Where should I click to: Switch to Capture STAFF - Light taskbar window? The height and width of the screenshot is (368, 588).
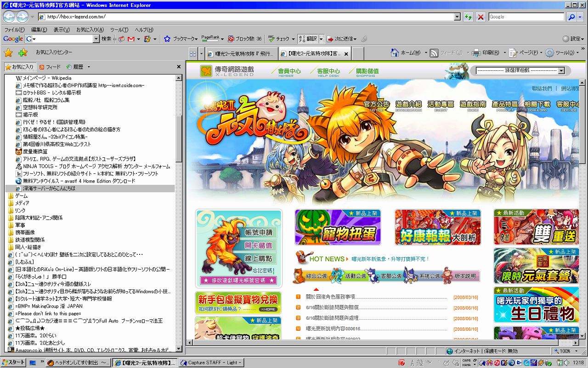(211, 362)
